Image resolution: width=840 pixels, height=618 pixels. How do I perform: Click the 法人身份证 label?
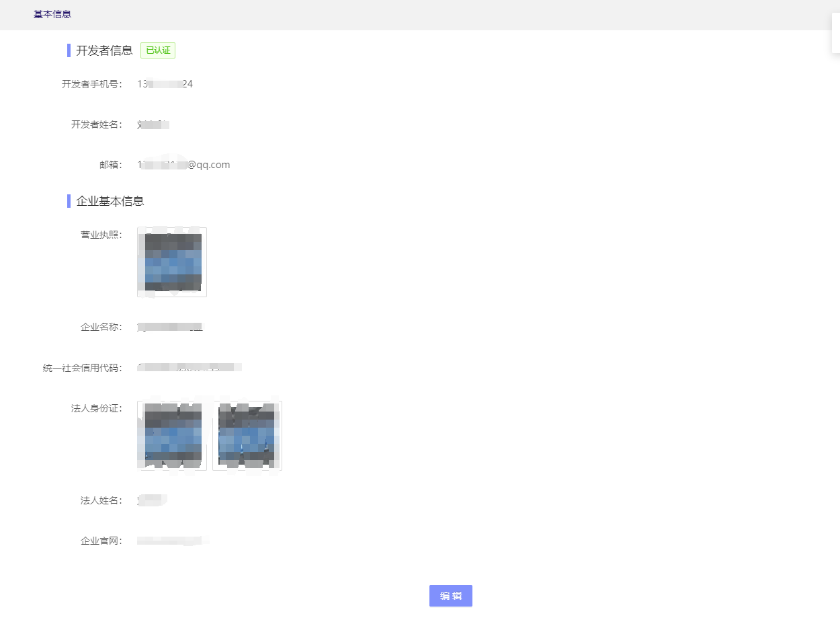pos(97,408)
